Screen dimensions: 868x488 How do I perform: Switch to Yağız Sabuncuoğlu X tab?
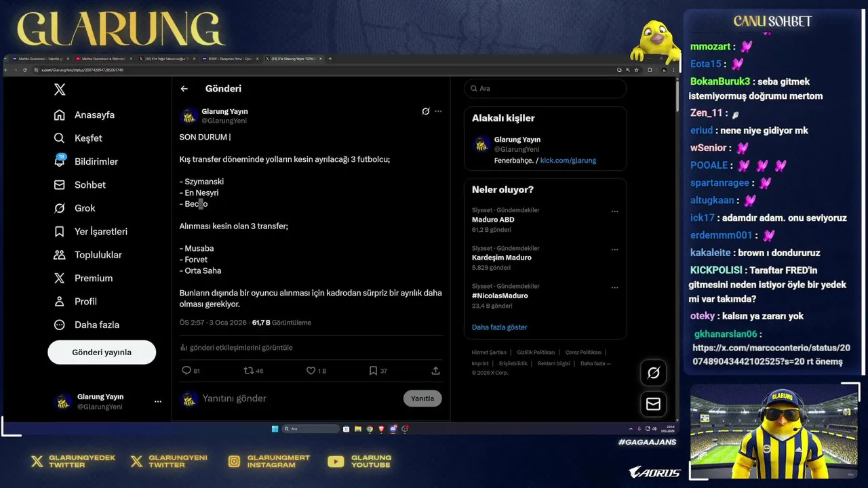tap(167, 59)
